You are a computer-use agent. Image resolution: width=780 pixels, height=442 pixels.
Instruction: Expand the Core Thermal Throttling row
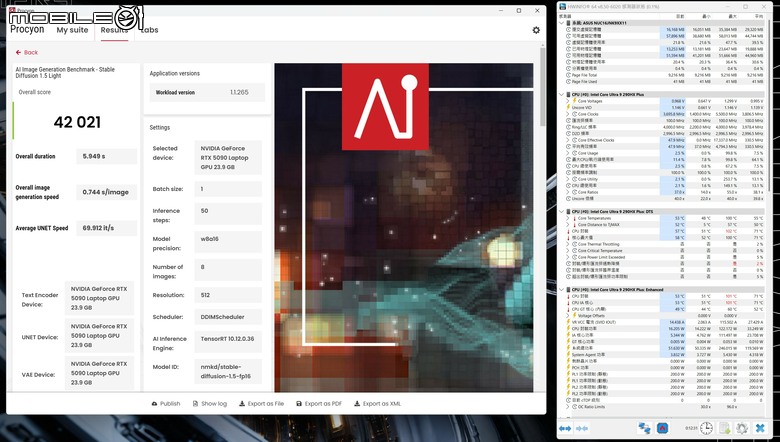tap(568, 244)
